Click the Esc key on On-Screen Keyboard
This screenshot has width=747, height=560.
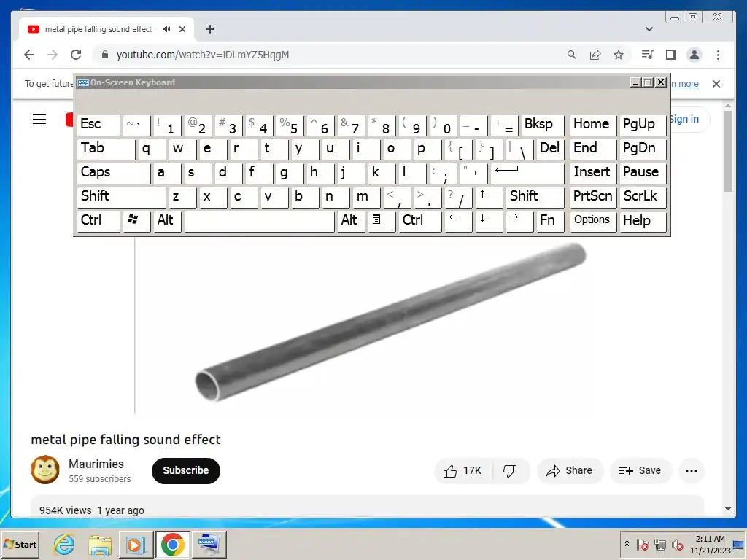[x=98, y=125]
